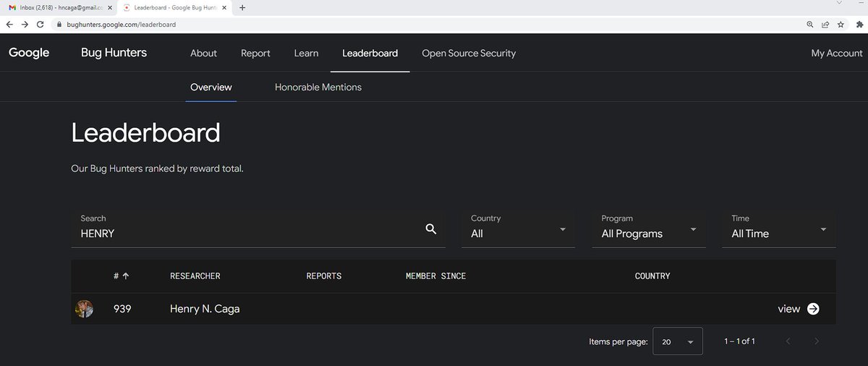Click rank number 939
Image resolution: width=868 pixels, height=366 pixels.
(122, 309)
